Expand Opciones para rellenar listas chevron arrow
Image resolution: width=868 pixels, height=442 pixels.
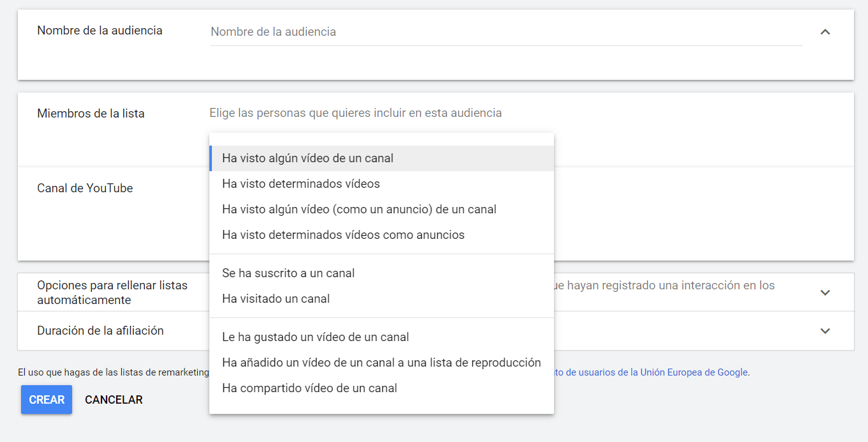[825, 293]
